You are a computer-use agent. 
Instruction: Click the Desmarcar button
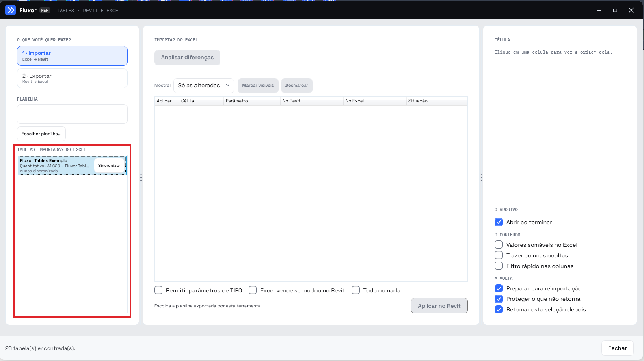pyautogui.click(x=297, y=86)
